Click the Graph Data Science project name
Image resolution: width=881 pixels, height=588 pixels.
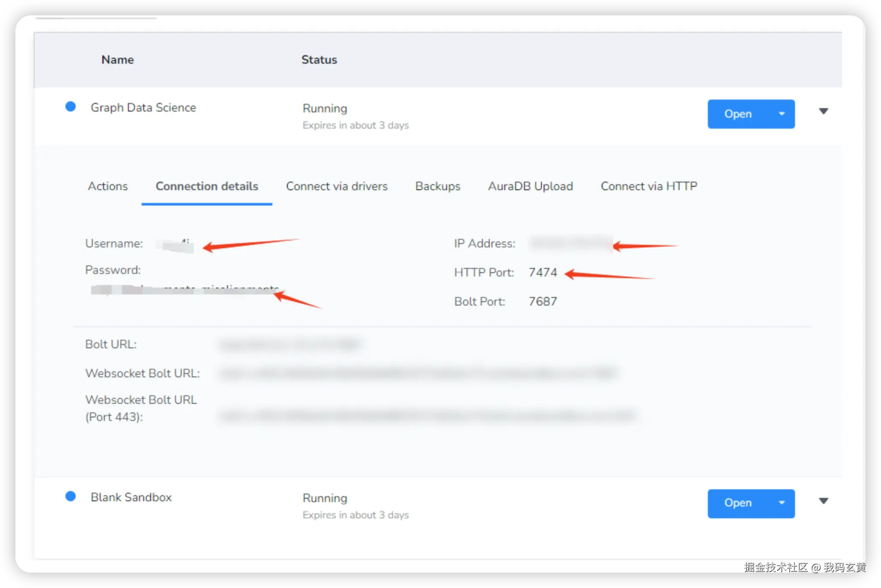[x=143, y=108]
